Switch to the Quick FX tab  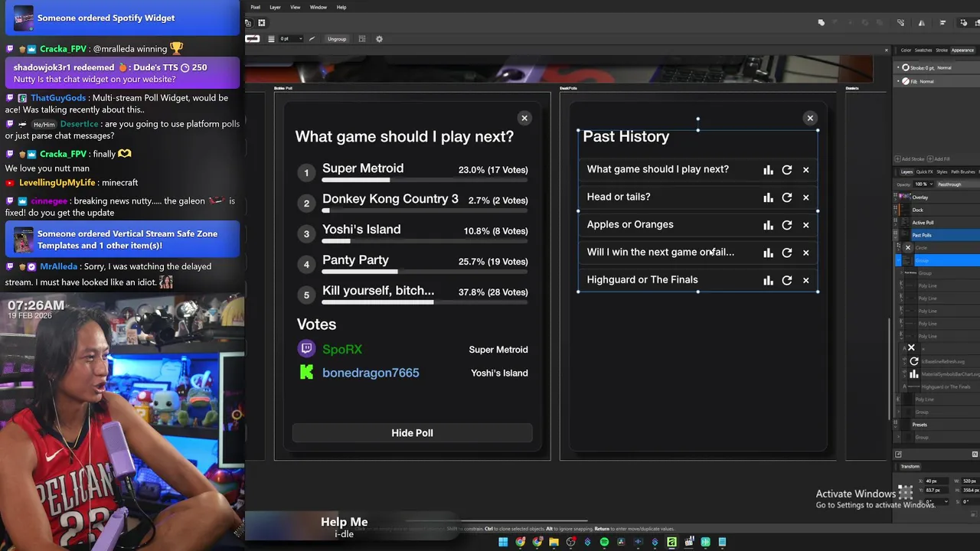coord(924,172)
